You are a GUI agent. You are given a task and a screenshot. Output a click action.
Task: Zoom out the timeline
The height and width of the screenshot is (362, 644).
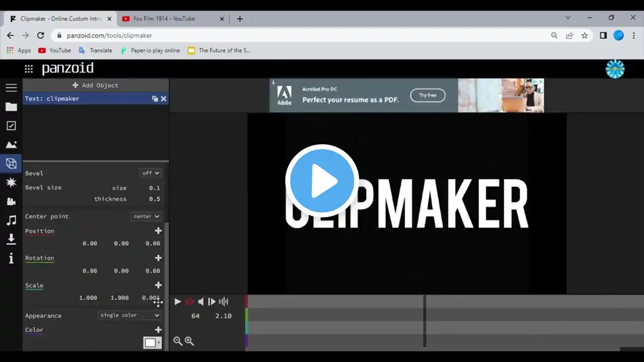coord(178,341)
